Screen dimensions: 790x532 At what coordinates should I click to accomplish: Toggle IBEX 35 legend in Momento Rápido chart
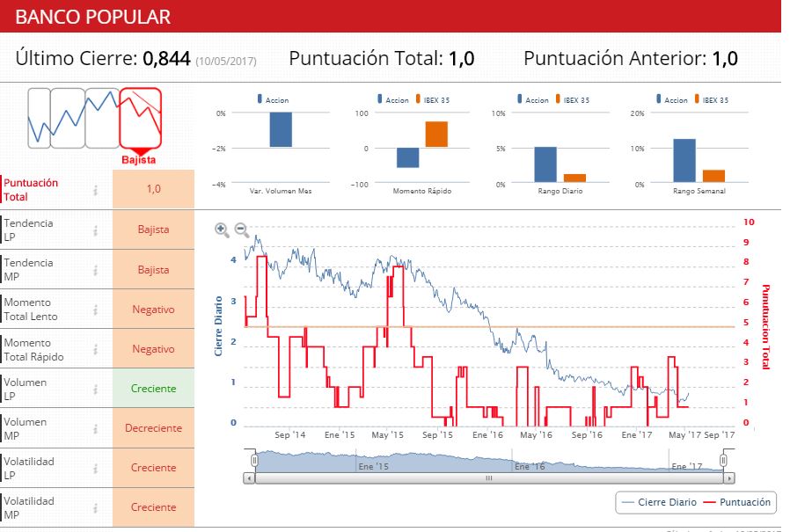(432, 99)
